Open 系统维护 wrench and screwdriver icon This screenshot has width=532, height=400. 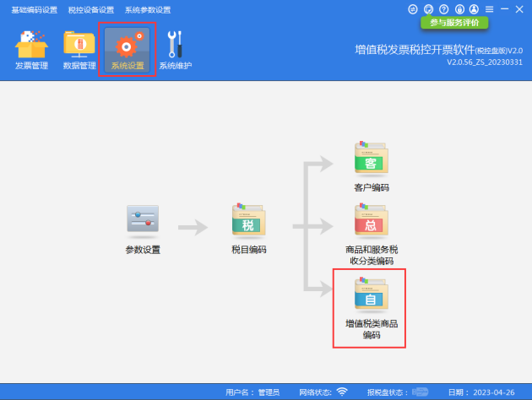[x=176, y=50]
